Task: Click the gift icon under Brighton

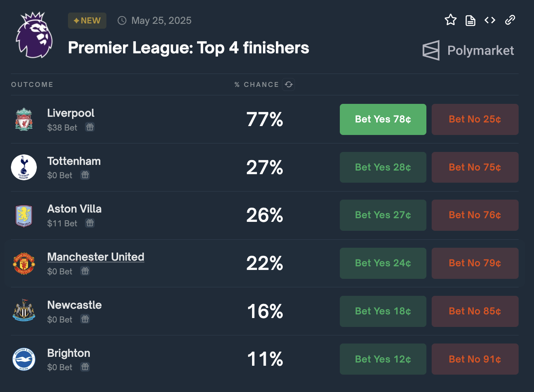Action: 85,367
